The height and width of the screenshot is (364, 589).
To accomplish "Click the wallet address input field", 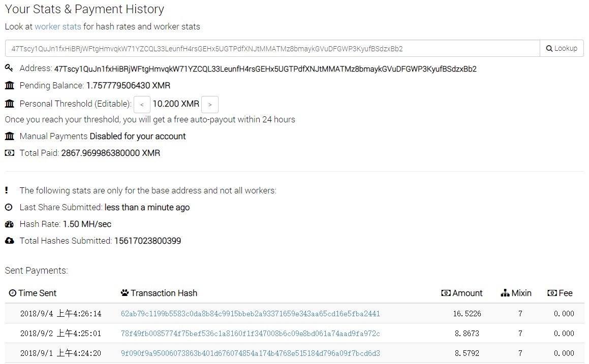I will [272, 48].
